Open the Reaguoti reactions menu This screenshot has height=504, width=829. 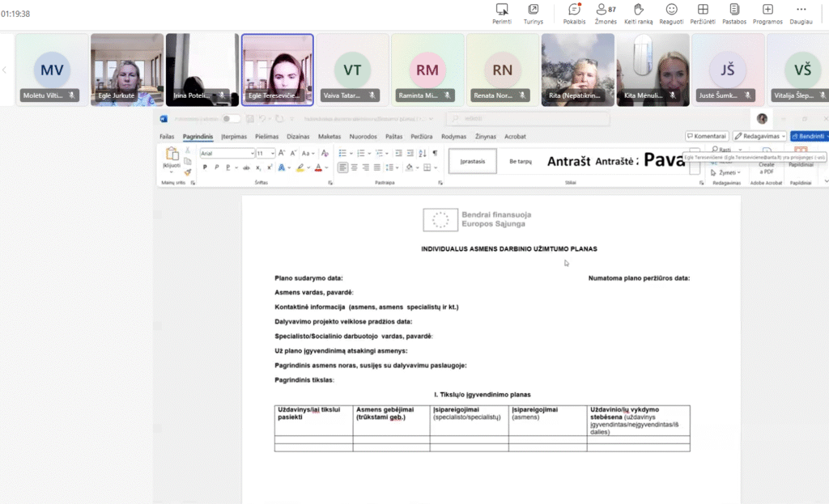click(671, 10)
